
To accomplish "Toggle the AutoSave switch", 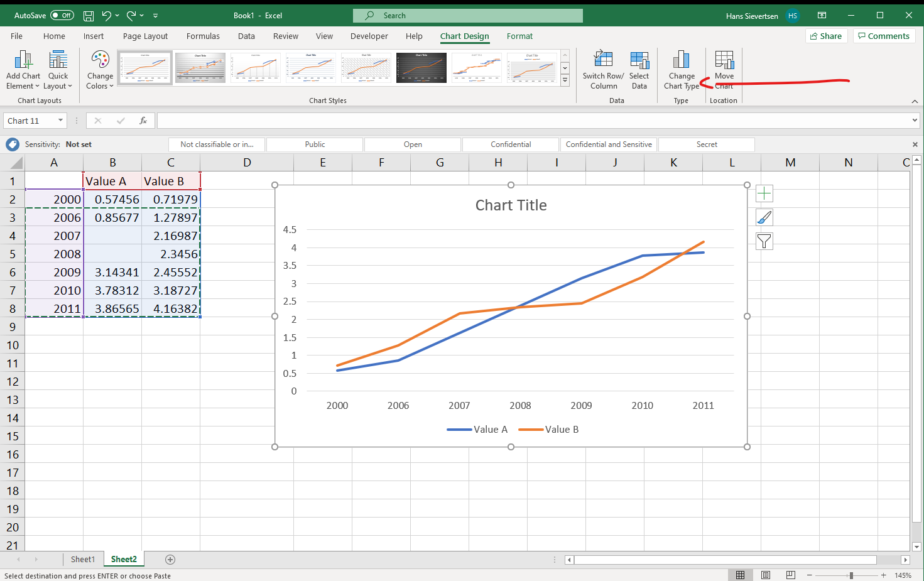I will click(x=62, y=15).
